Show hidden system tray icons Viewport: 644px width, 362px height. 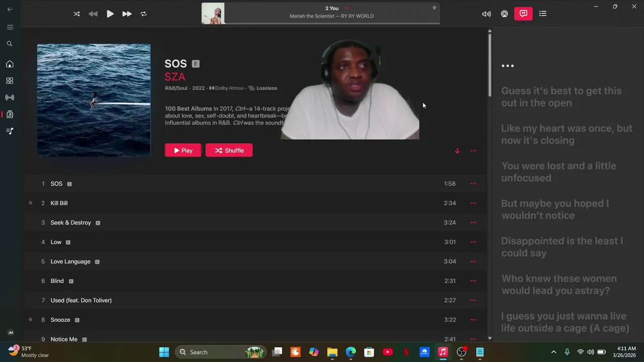[x=553, y=352]
